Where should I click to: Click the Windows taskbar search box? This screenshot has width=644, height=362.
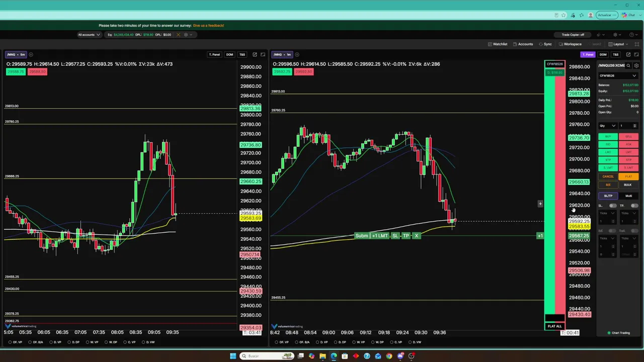266,356
